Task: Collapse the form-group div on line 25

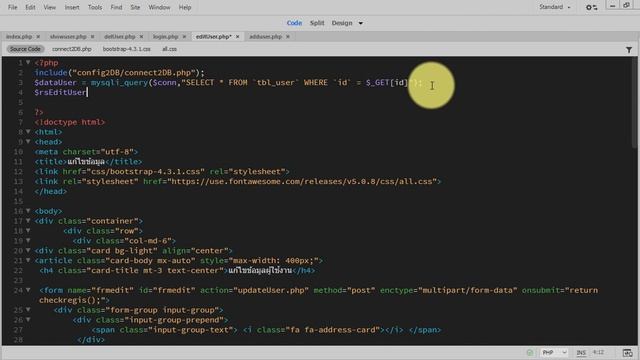Action: coord(28,309)
